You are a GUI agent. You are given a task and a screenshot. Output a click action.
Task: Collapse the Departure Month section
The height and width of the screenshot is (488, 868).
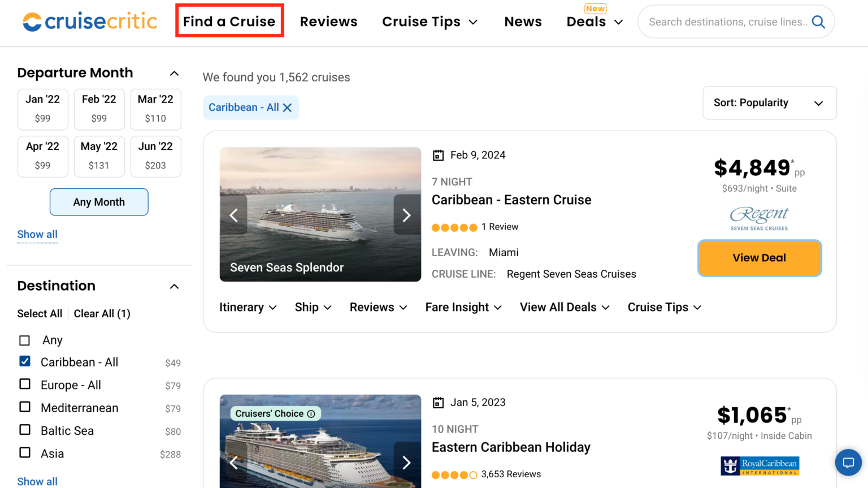tap(174, 74)
